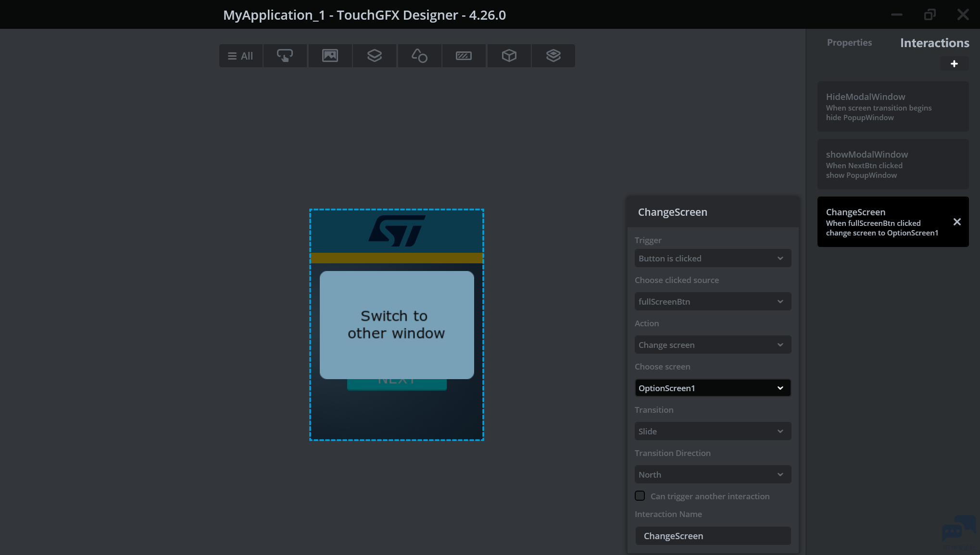Switch to the Properties tab
This screenshot has width=980, height=555.
click(849, 42)
